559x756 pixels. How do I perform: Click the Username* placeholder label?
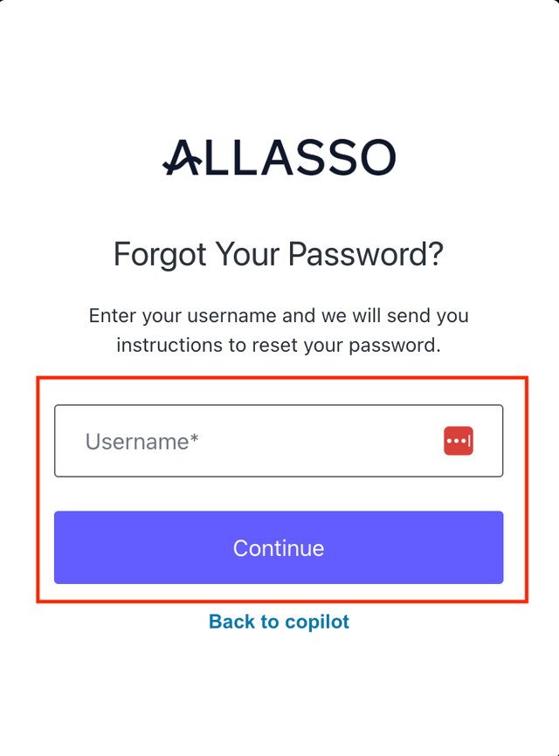141,442
